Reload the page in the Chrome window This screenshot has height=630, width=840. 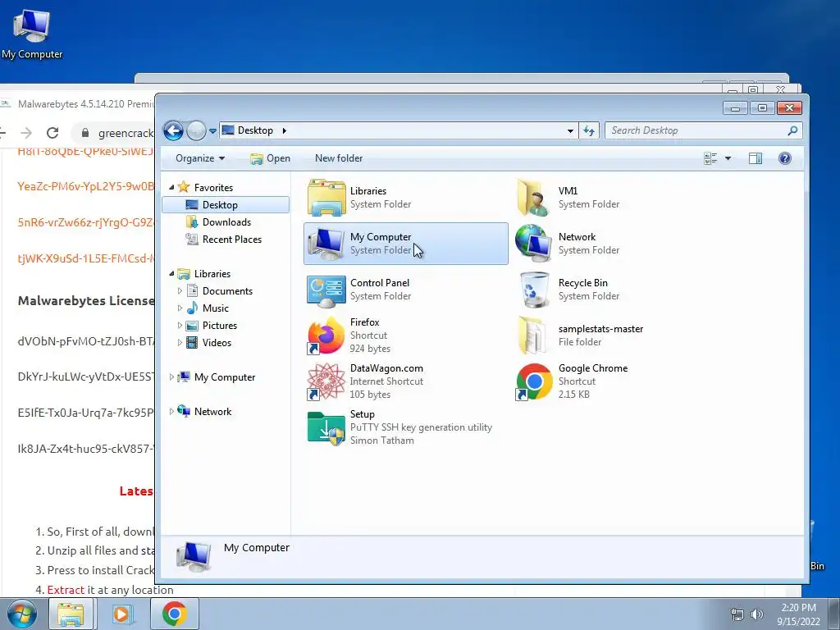52,133
